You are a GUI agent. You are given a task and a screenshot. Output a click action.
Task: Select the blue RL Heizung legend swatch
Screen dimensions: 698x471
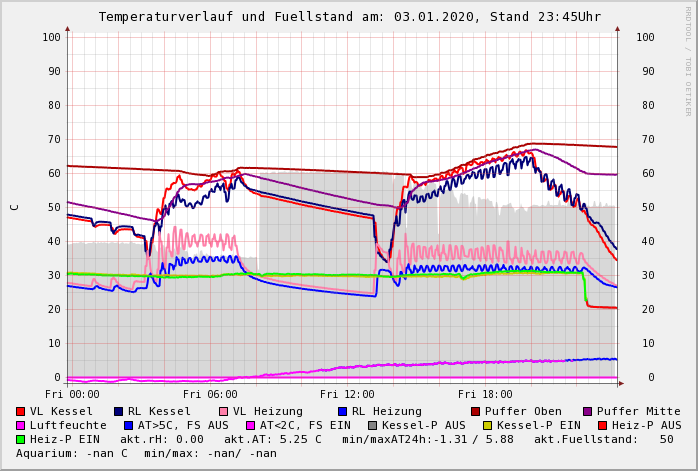tap(342, 412)
